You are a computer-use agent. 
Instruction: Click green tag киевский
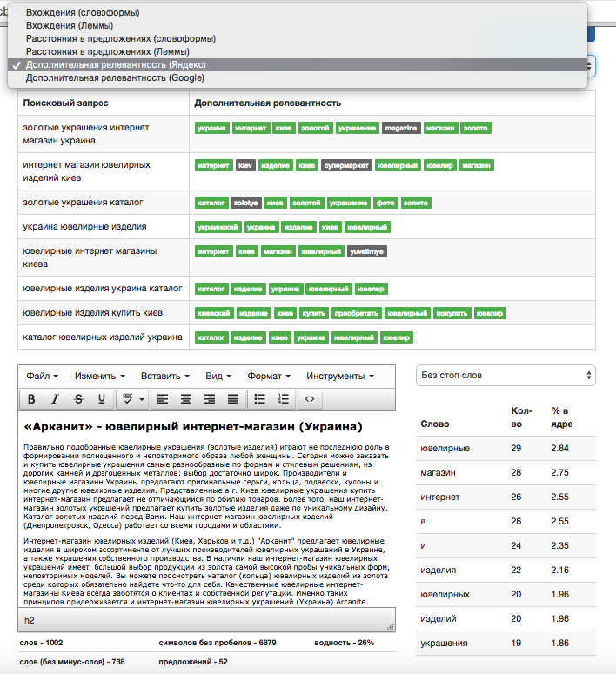tap(214, 313)
